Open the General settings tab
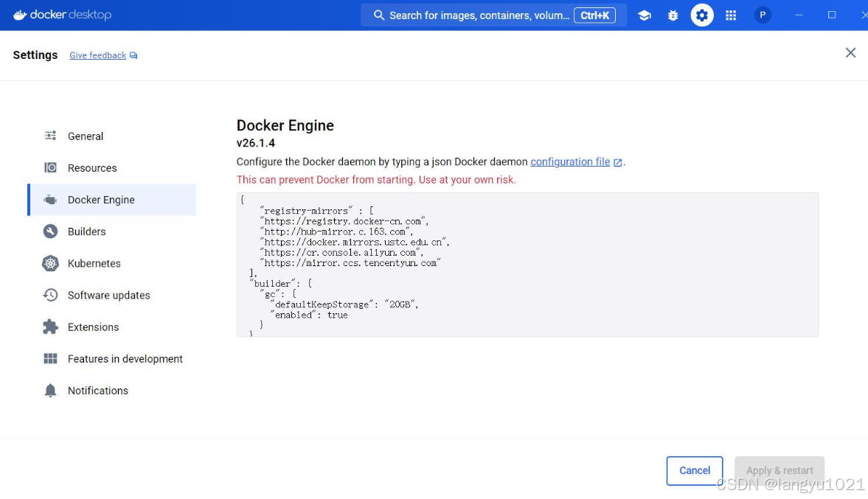Screen dimensions: 868x499 (112, 136)
